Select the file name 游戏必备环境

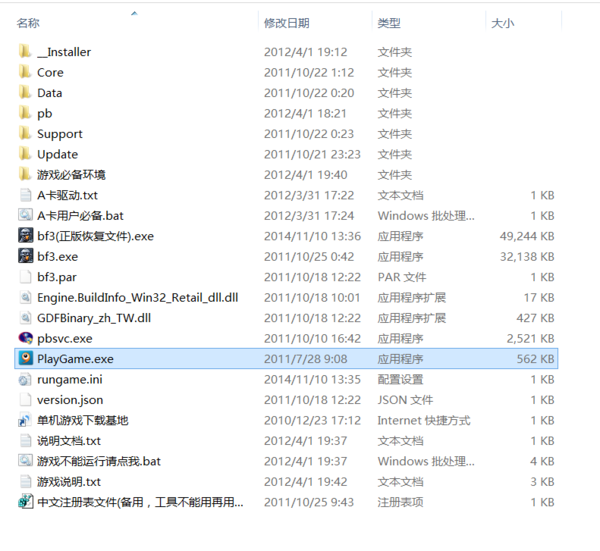coord(71,175)
